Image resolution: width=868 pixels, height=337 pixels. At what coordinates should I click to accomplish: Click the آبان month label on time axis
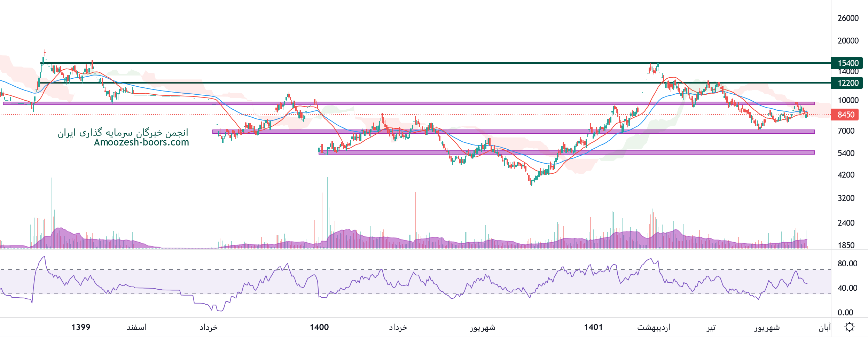click(x=824, y=327)
